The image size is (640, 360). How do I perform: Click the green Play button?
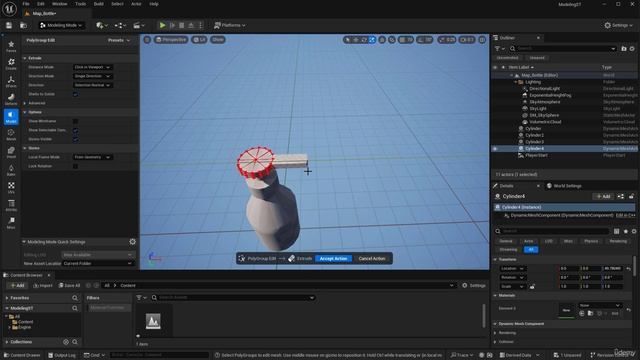(162, 25)
